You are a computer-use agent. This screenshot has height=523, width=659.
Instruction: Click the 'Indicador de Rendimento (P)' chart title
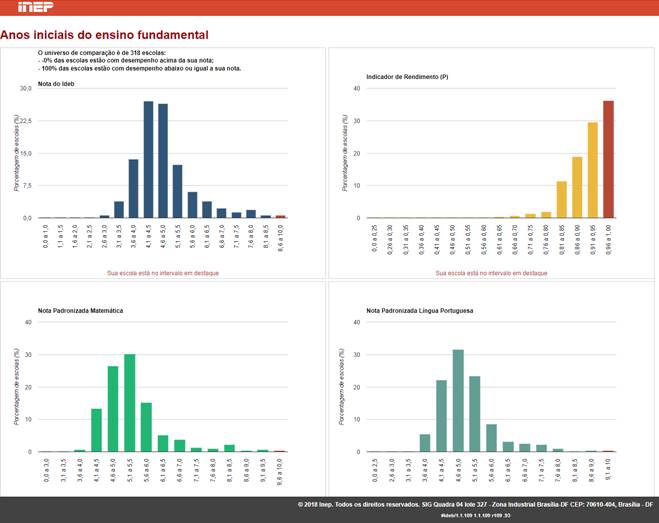[406, 77]
